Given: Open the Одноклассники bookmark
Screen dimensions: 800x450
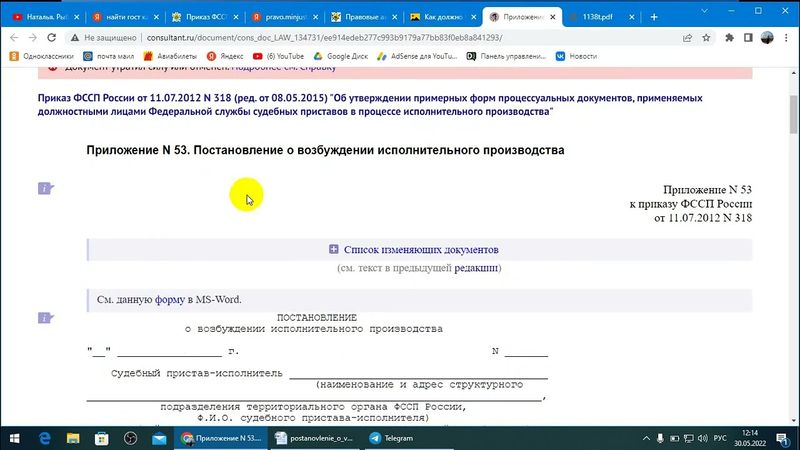Looking at the screenshot, I should 42,56.
